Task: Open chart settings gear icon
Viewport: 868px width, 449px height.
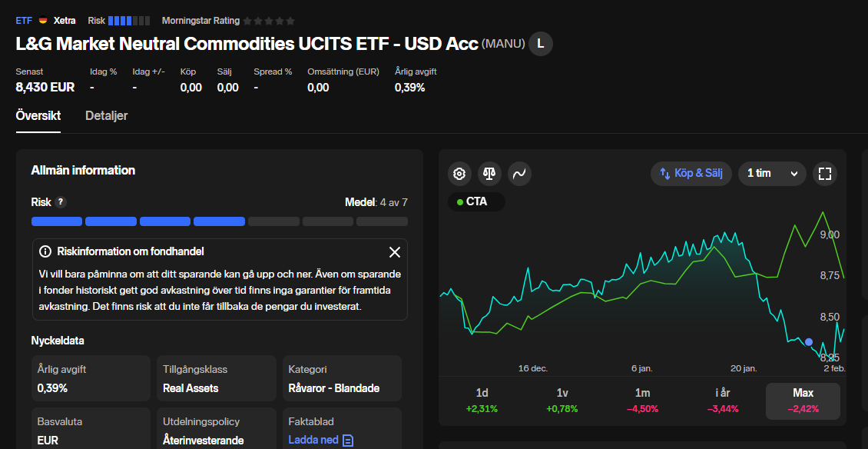Action: click(459, 174)
